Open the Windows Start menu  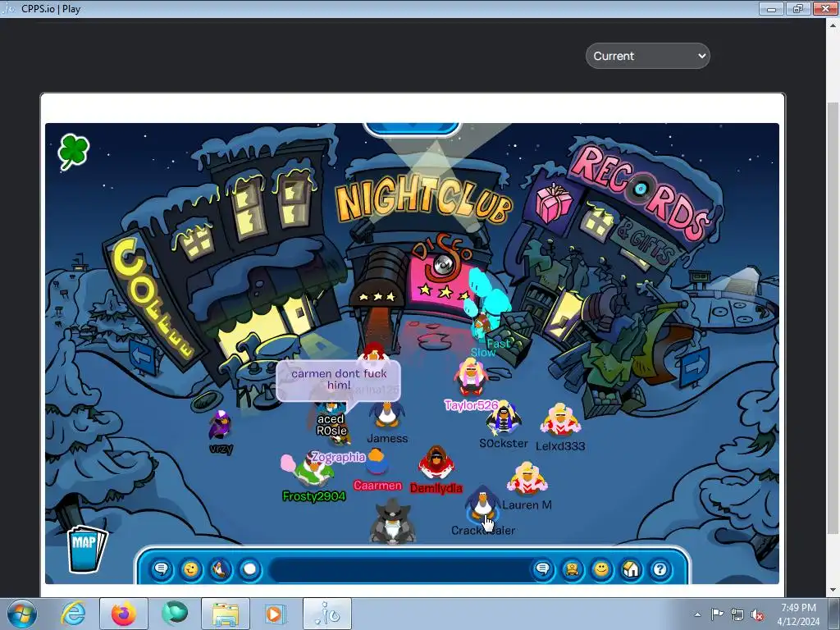(x=21, y=614)
